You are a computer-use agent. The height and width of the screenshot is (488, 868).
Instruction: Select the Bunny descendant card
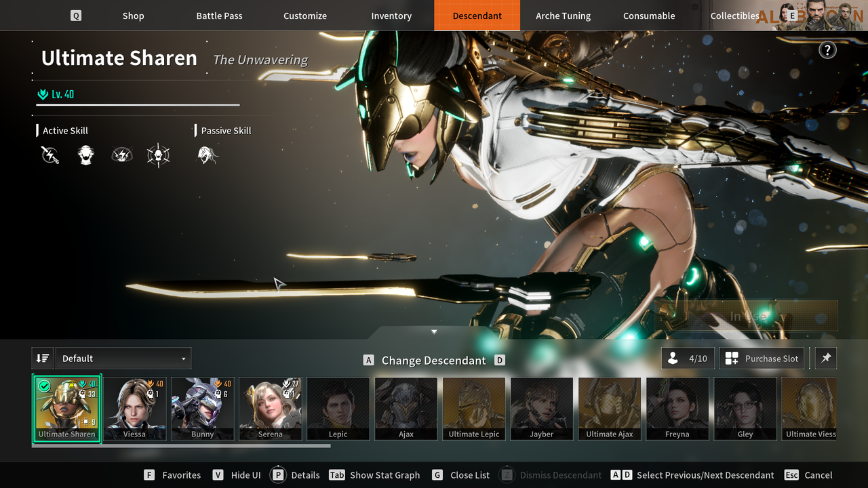click(x=203, y=409)
